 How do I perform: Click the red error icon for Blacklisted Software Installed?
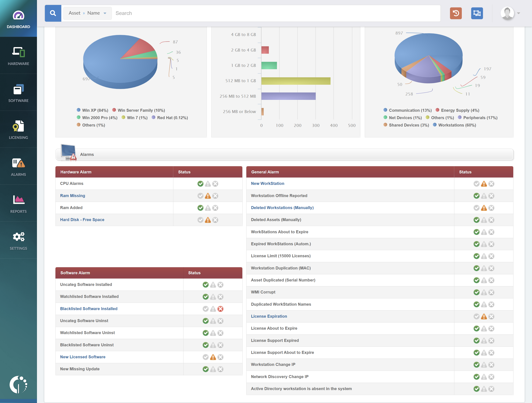pyautogui.click(x=220, y=309)
